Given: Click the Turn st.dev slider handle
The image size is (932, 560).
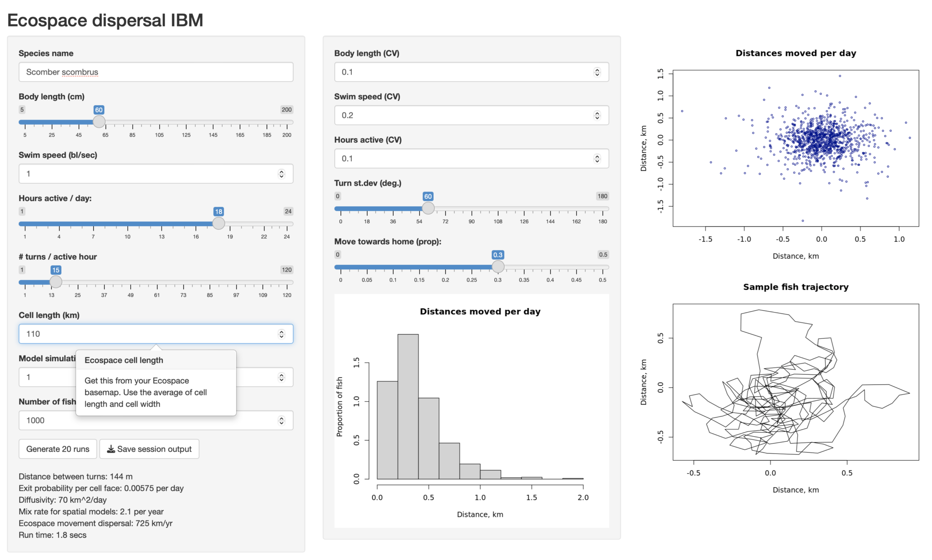Looking at the screenshot, I should pos(428,208).
